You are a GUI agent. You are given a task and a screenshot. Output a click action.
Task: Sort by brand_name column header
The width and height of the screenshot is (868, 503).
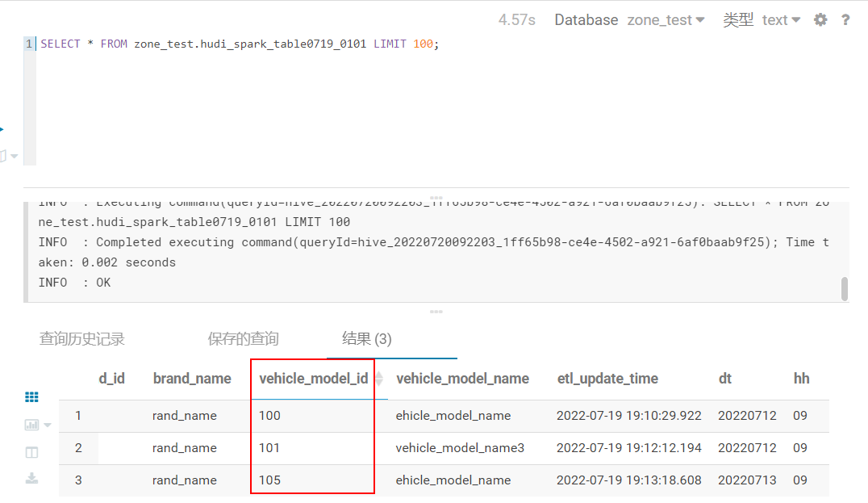tap(192, 379)
